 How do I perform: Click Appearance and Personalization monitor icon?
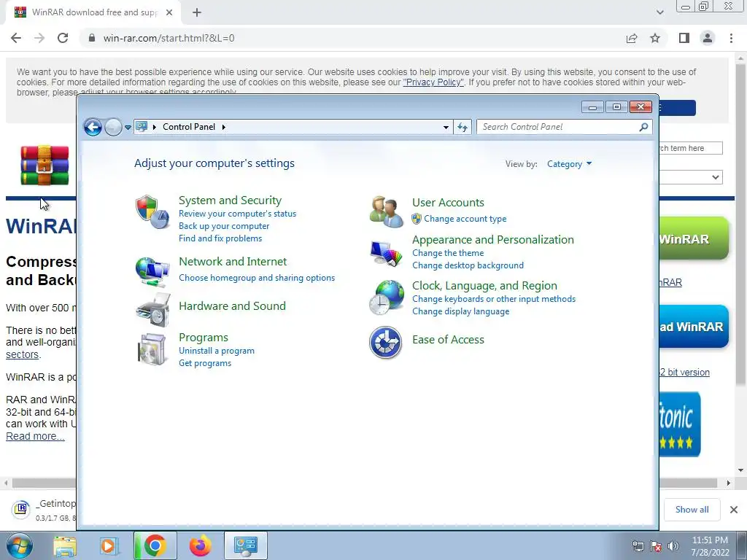(x=386, y=253)
